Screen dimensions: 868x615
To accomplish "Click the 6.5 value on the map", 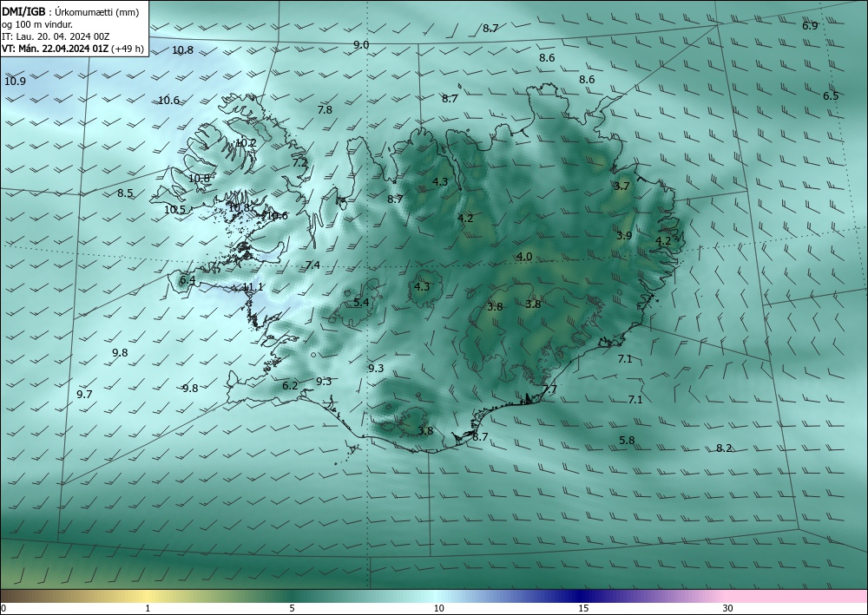I will tap(831, 95).
